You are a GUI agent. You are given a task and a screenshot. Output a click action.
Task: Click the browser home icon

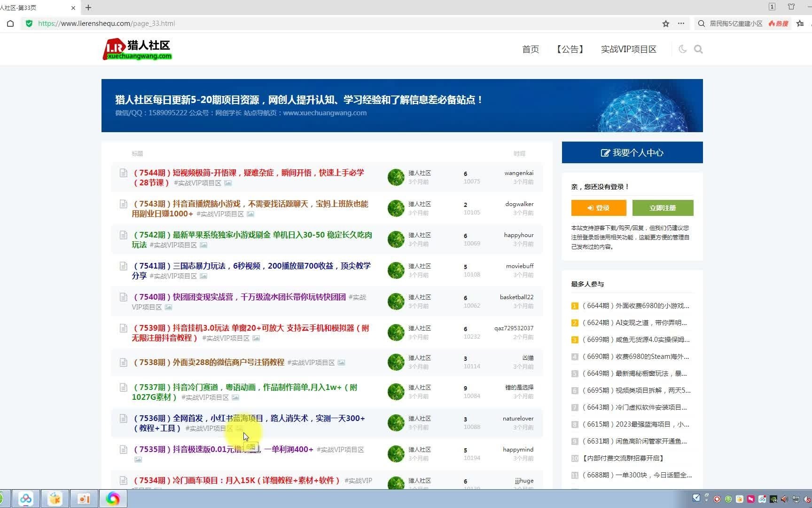[10, 24]
